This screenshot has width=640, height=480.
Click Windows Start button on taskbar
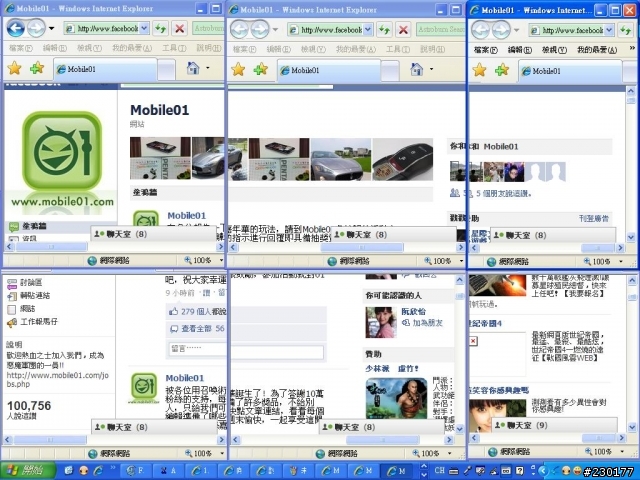coord(28,470)
